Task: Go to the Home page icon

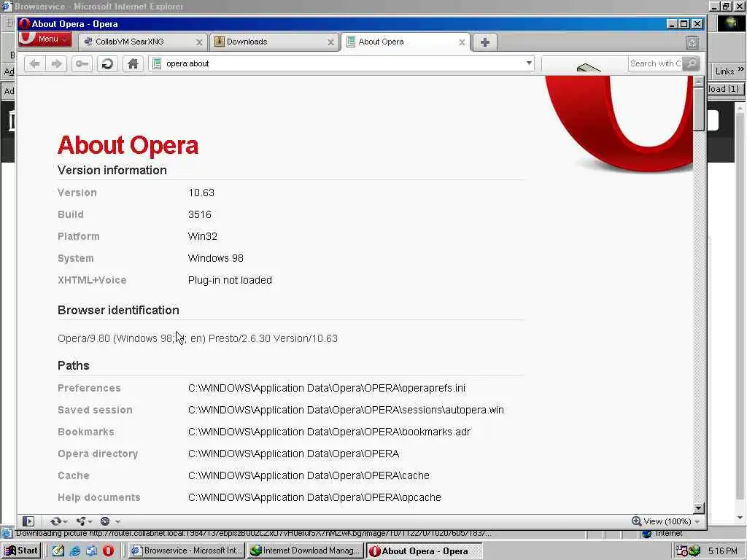Action: tap(133, 63)
